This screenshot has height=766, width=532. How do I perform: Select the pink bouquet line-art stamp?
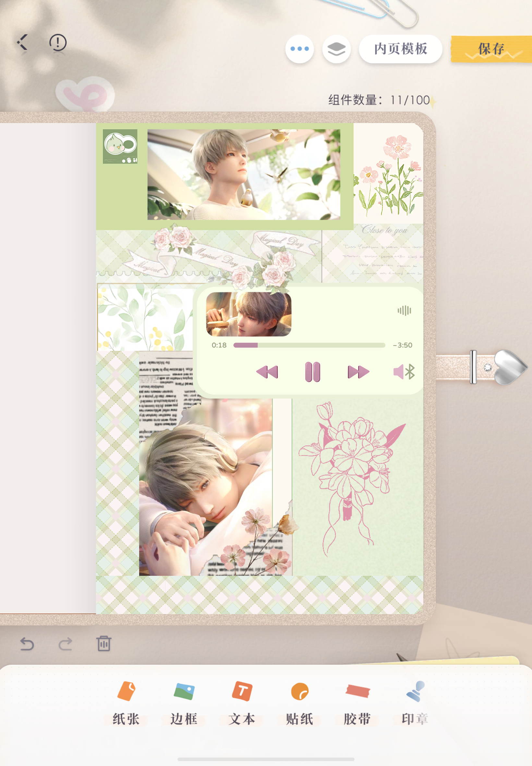click(x=352, y=479)
